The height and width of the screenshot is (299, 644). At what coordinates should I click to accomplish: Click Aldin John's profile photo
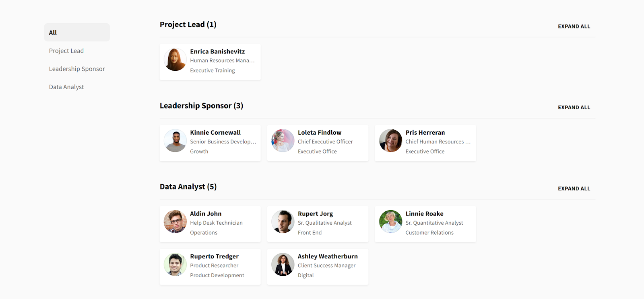click(x=175, y=222)
